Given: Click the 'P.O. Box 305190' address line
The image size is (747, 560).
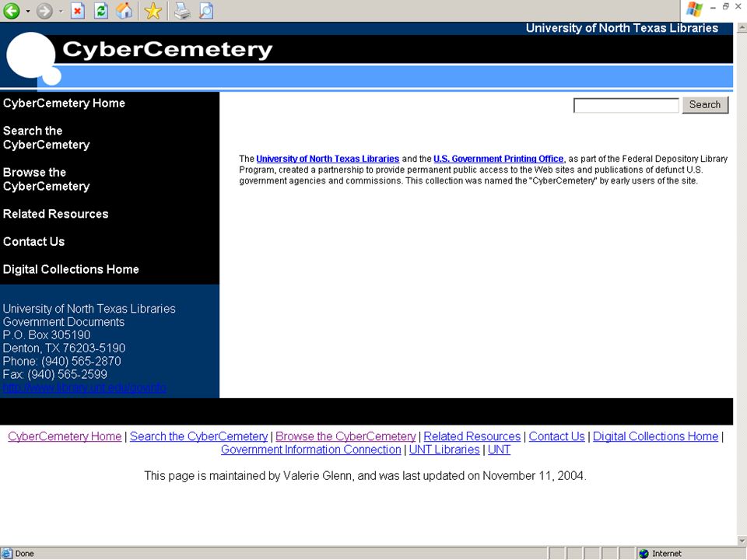Looking at the screenshot, I should coord(47,335).
